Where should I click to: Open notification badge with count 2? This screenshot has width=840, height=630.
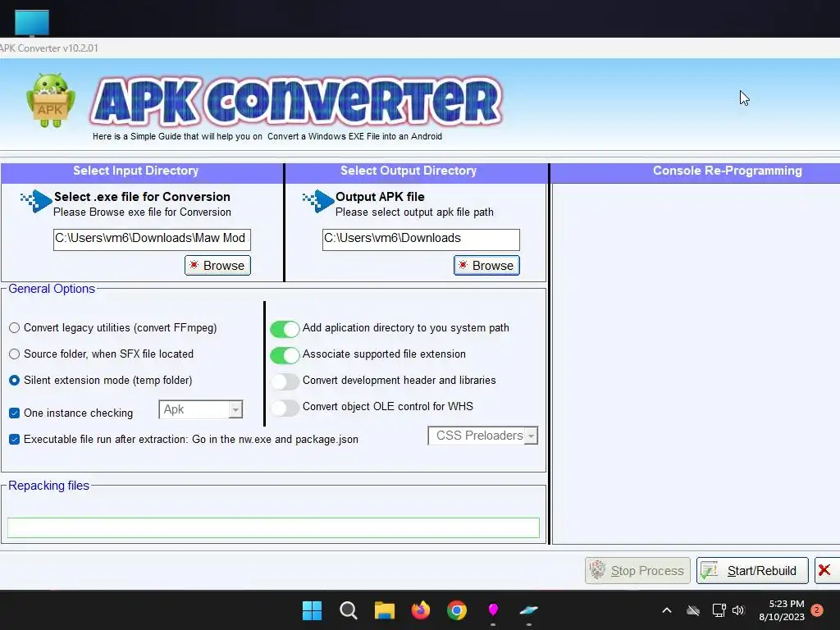[x=817, y=610]
